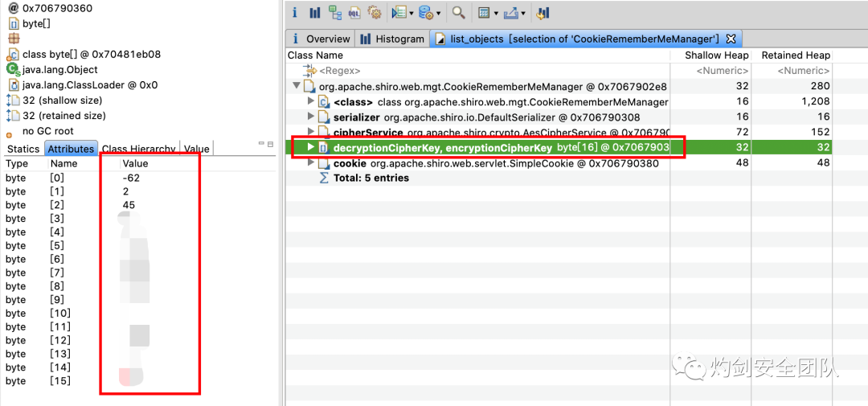Switch to the Class Hierarchy tab
This screenshot has width=868, height=406.
coord(139,149)
